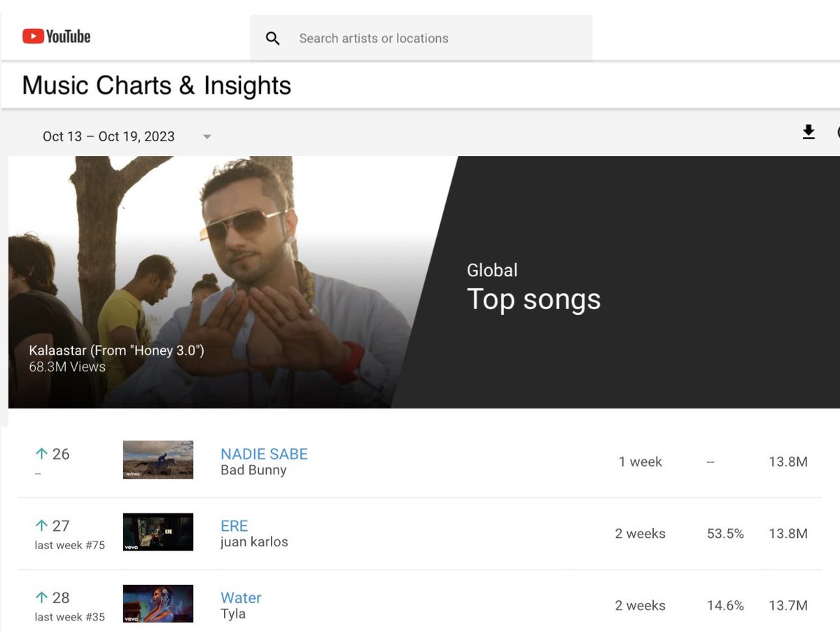
Task: Open the ERE video thumbnail
Action: click(x=158, y=532)
